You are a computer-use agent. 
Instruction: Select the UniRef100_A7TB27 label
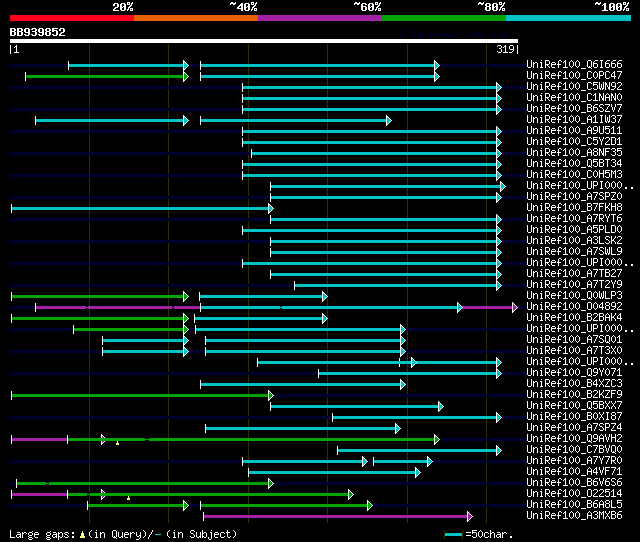click(574, 273)
